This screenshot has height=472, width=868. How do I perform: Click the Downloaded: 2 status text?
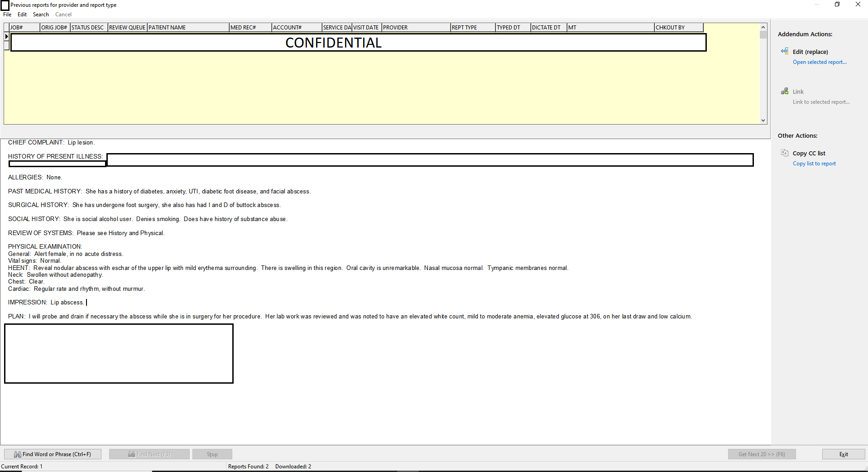click(293, 467)
